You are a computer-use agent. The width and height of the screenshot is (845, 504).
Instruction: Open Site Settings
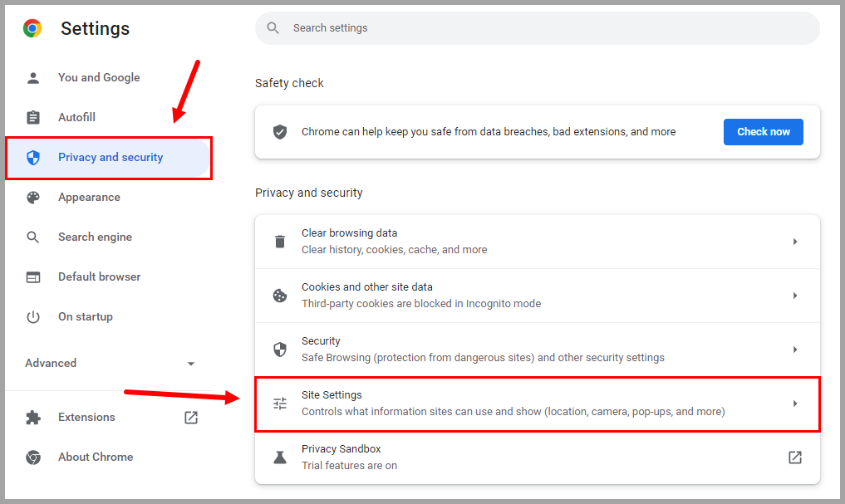[538, 404]
